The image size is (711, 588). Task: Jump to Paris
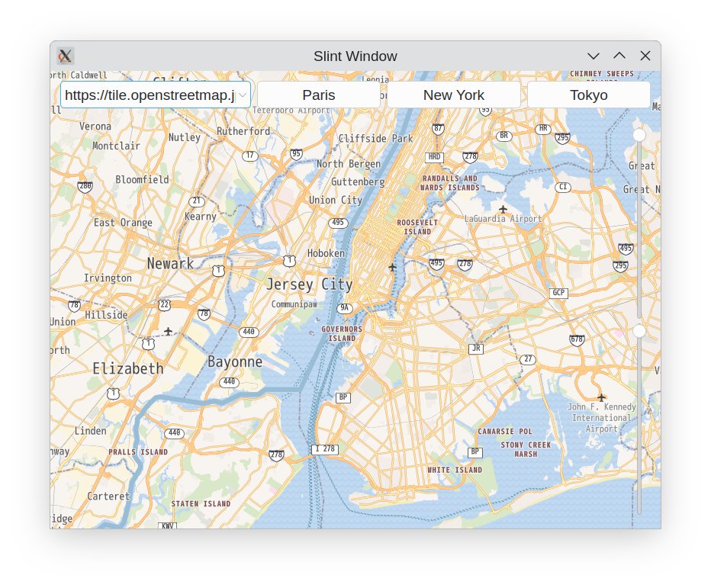(x=319, y=95)
